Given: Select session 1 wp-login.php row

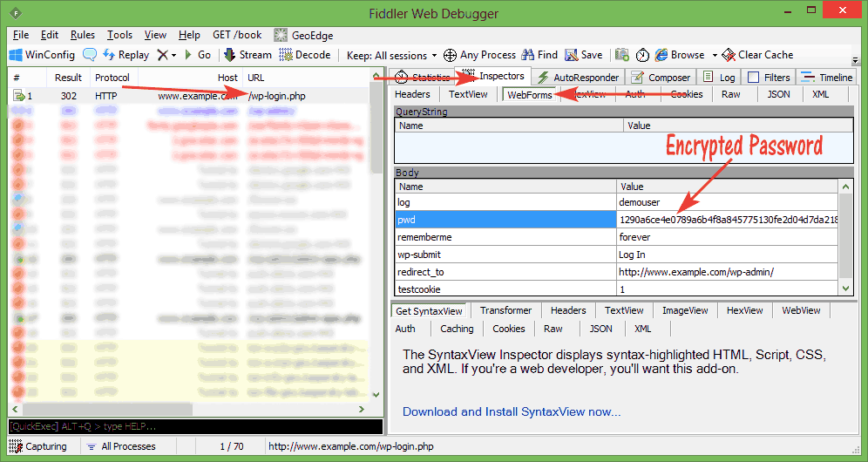Looking at the screenshot, I should pyautogui.click(x=189, y=96).
